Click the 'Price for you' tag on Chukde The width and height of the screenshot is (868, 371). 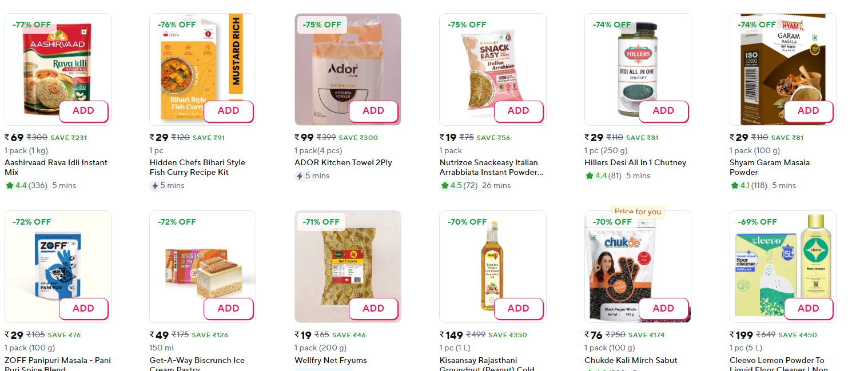click(638, 212)
